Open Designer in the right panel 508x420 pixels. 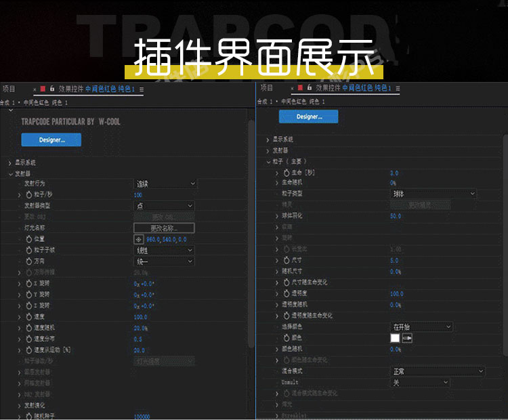point(308,117)
